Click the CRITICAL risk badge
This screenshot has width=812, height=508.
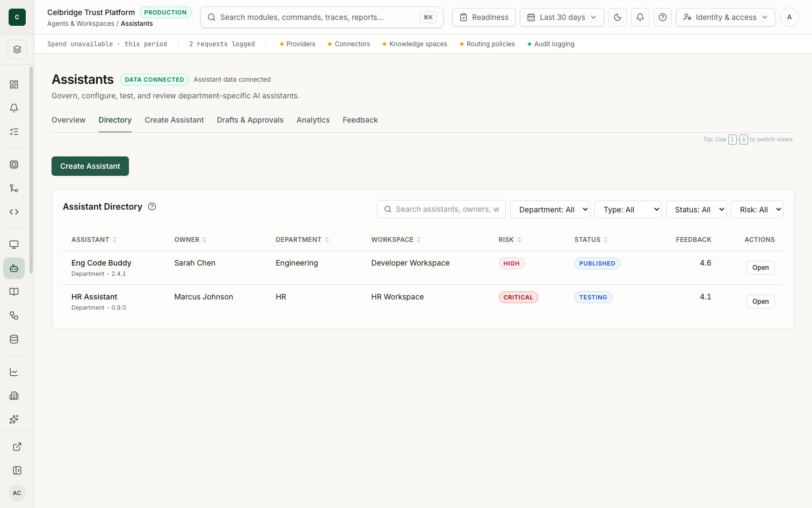click(x=518, y=297)
